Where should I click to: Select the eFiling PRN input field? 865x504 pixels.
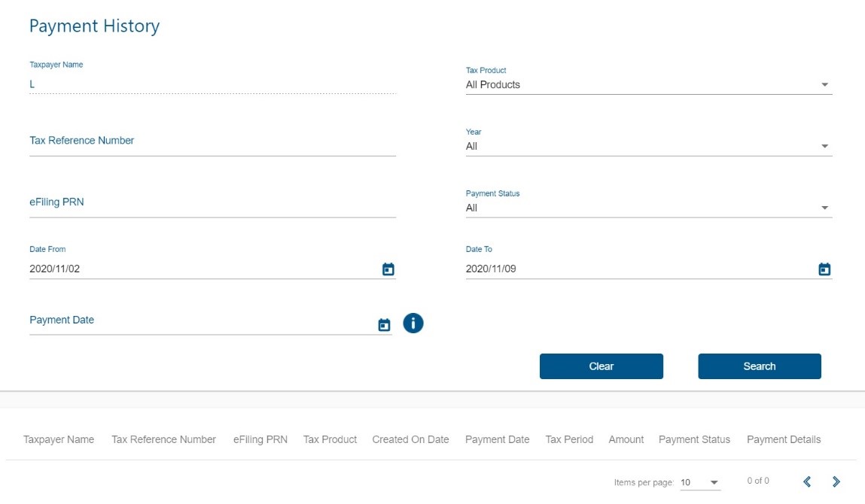pyautogui.click(x=212, y=203)
